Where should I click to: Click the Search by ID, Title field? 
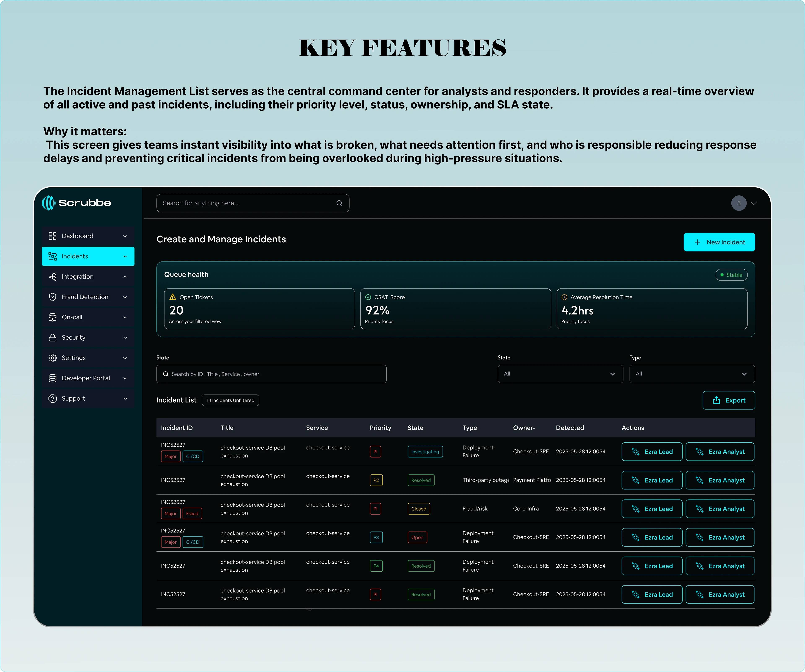[271, 374]
